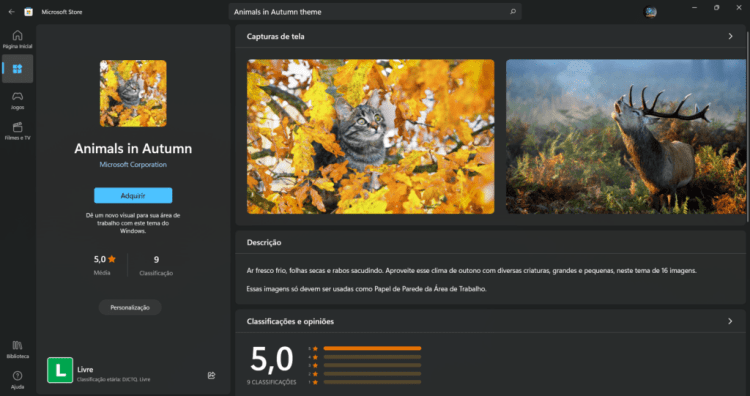This screenshot has height=396, width=750.
Task: Click the 5-star rating bar
Action: tap(372, 348)
